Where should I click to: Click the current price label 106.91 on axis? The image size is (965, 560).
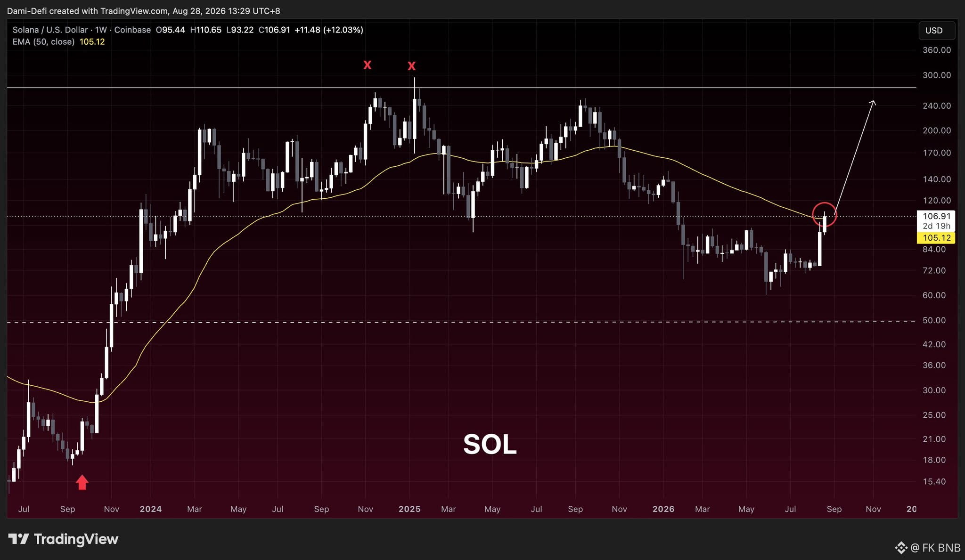[937, 216]
